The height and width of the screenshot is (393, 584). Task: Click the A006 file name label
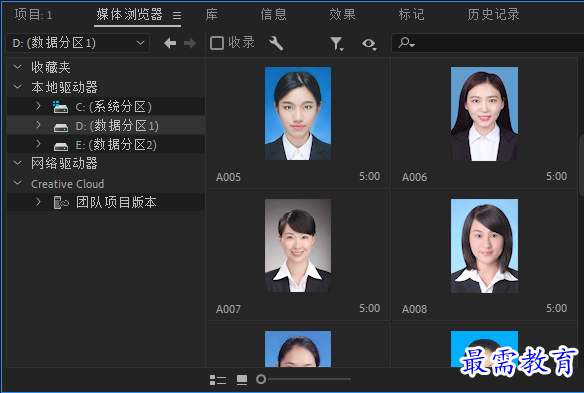414,177
